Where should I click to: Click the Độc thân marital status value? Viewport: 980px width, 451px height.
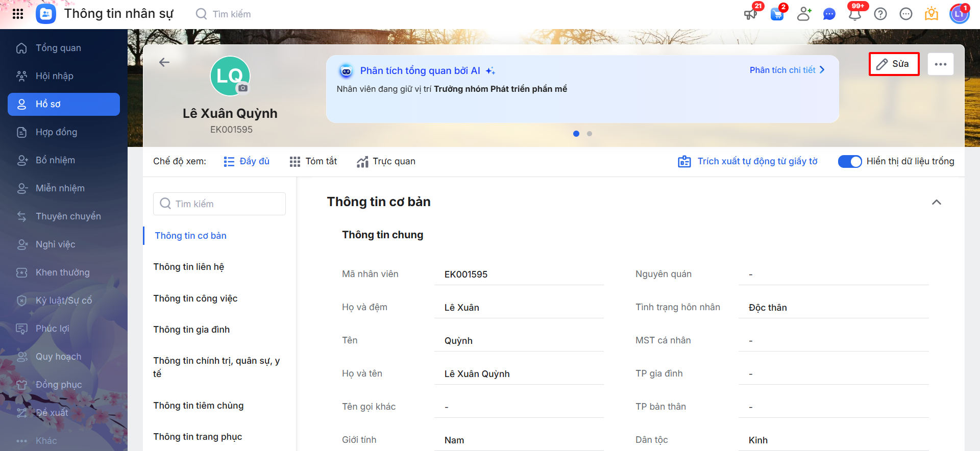click(x=834, y=308)
